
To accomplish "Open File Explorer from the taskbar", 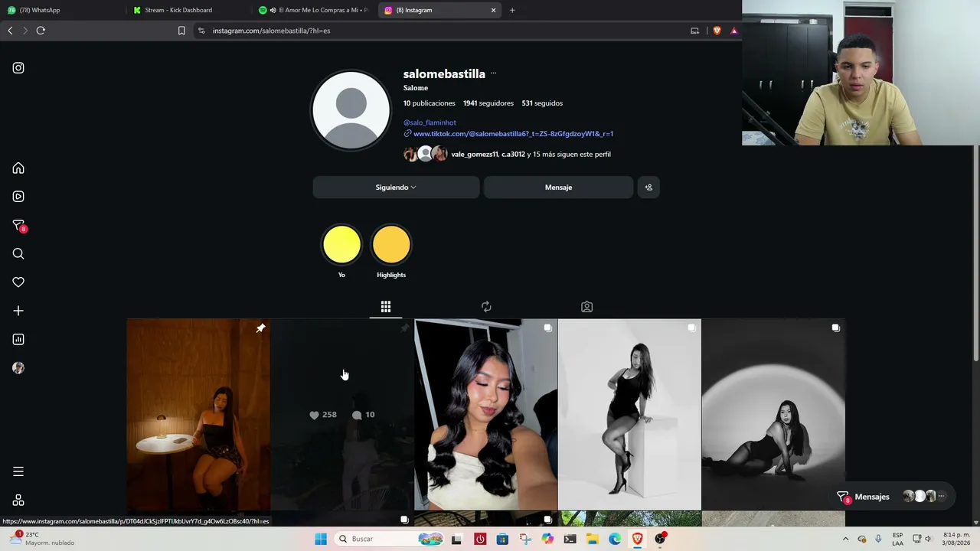I will pos(593,539).
